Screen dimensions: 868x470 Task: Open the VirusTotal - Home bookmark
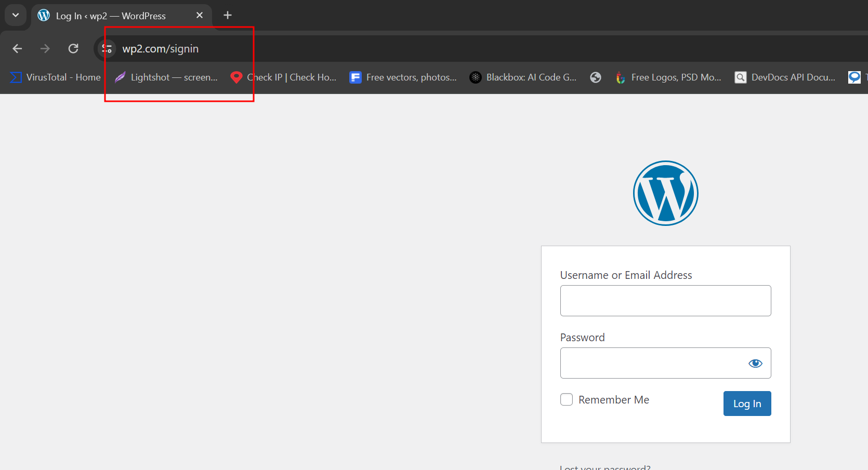pyautogui.click(x=56, y=77)
